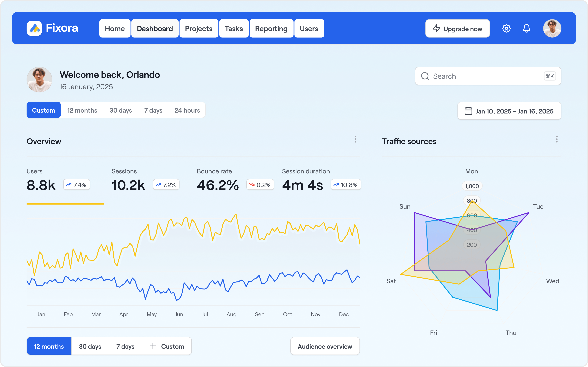
Task: Click the Fixora logo icon
Action: point(34,28)
